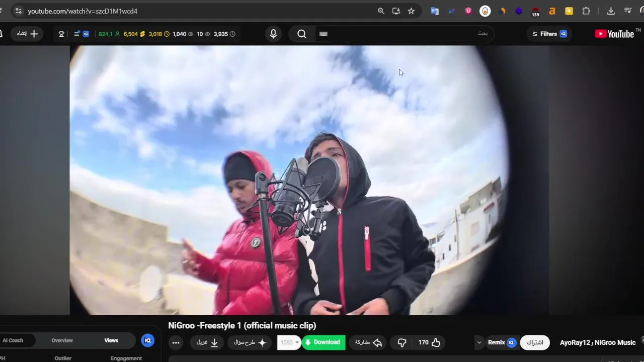
Task: Click the subscribe button
Action: click(535, 342)
